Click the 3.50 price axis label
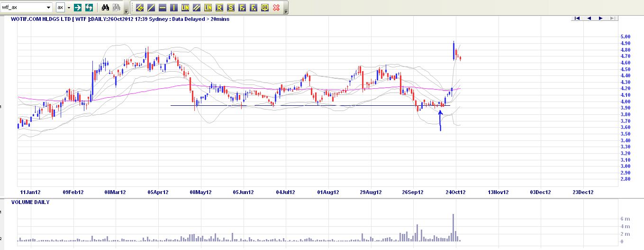The height and width of the screenshot is (250, 644). (x=626, y=134)
